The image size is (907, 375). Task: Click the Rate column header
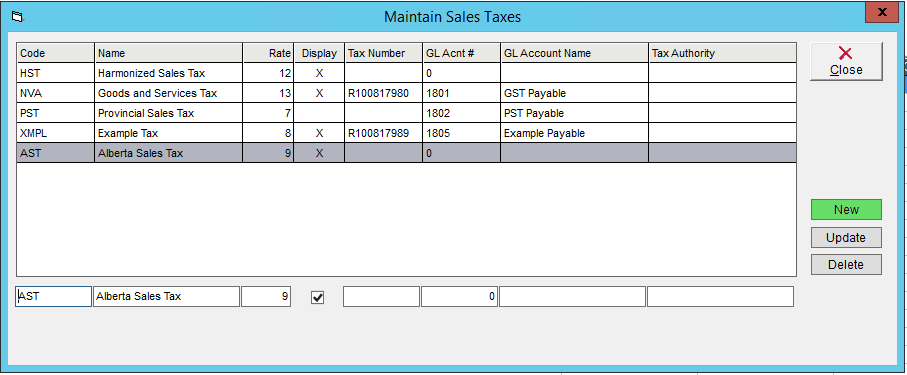click(x=268, y=53)
